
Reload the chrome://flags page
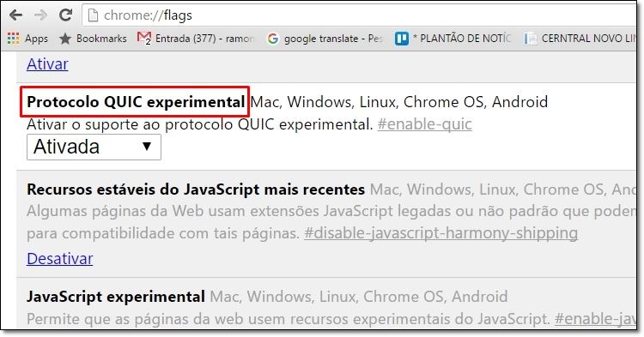[x=66, y=15]
